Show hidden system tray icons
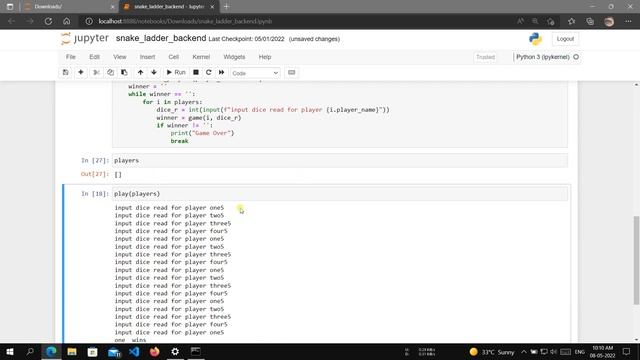Image resolution: width=640 pixels, height=360 pixels. pos(524,352)
